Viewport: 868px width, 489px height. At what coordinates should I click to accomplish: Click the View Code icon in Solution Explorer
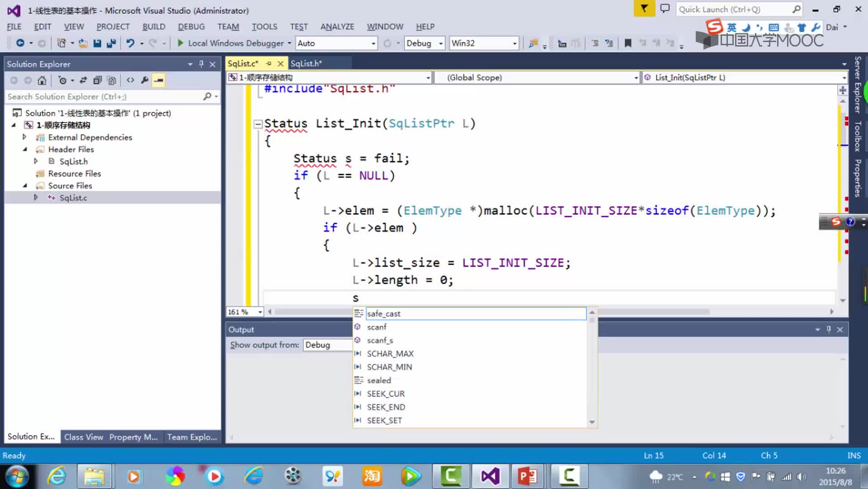(130, 80)
